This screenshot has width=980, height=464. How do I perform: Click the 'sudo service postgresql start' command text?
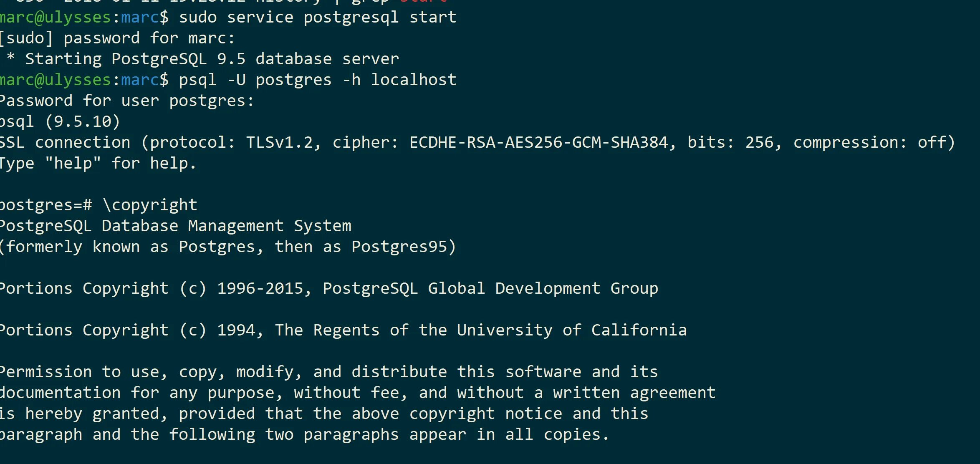317,18
